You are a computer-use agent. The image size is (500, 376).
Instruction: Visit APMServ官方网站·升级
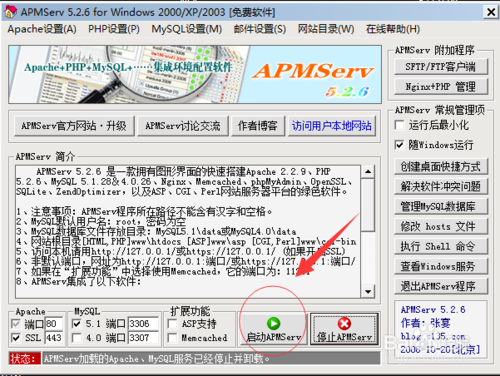point(74,126)
